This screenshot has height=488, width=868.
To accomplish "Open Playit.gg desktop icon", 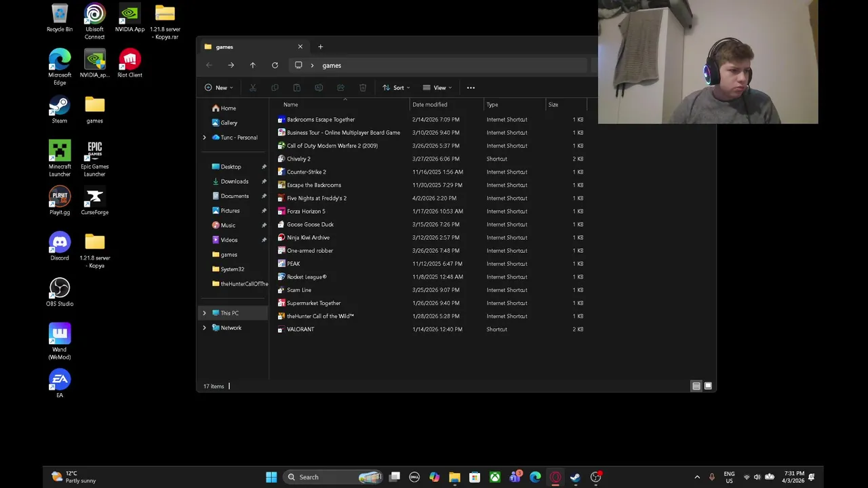I will click(x=60, y=201).
